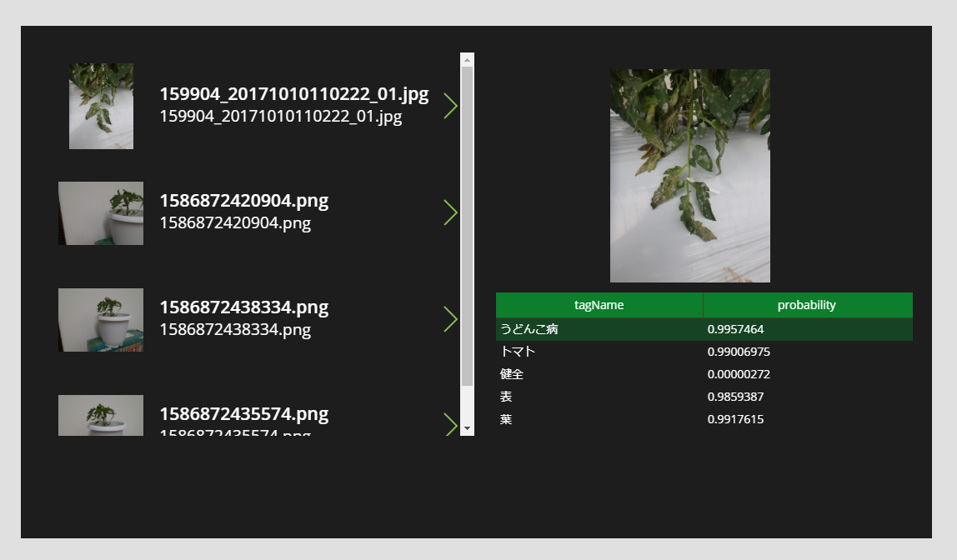957x560 pixels.
Task: Select the トマト table row
Action: (704, 352)
